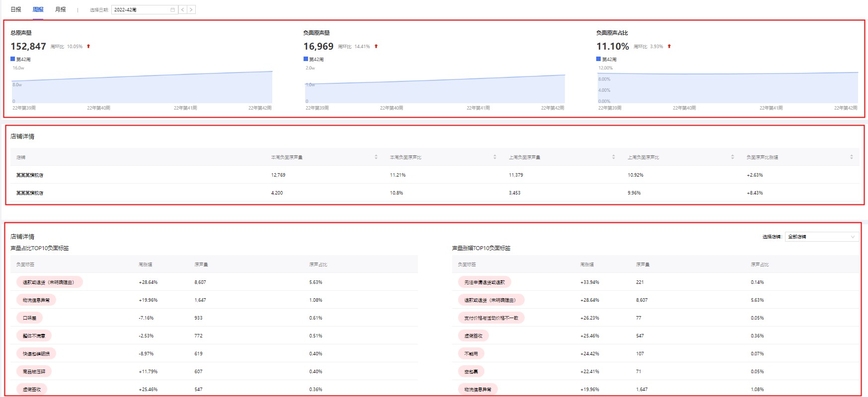Screen dimensions: 868x397
Task: Click 退款或退货 tag in 声量涨幅TOP10 table
Action: click(491, 300)
